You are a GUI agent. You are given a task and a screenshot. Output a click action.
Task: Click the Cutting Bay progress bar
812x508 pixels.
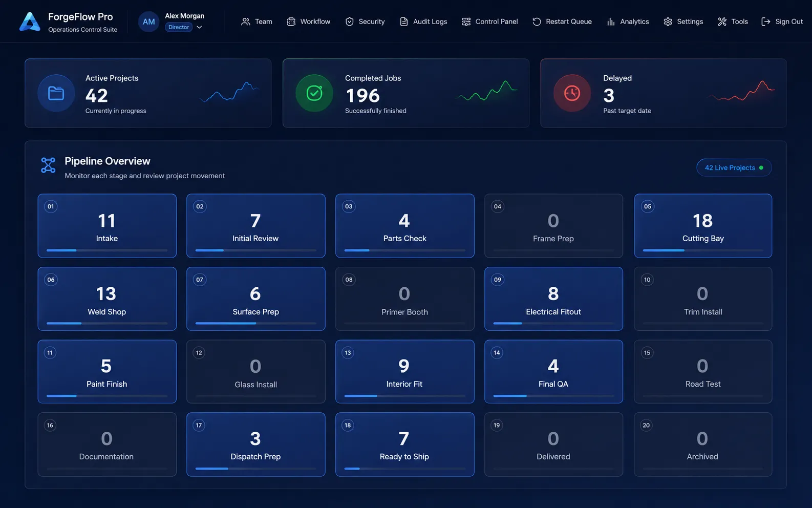point(703,250)
